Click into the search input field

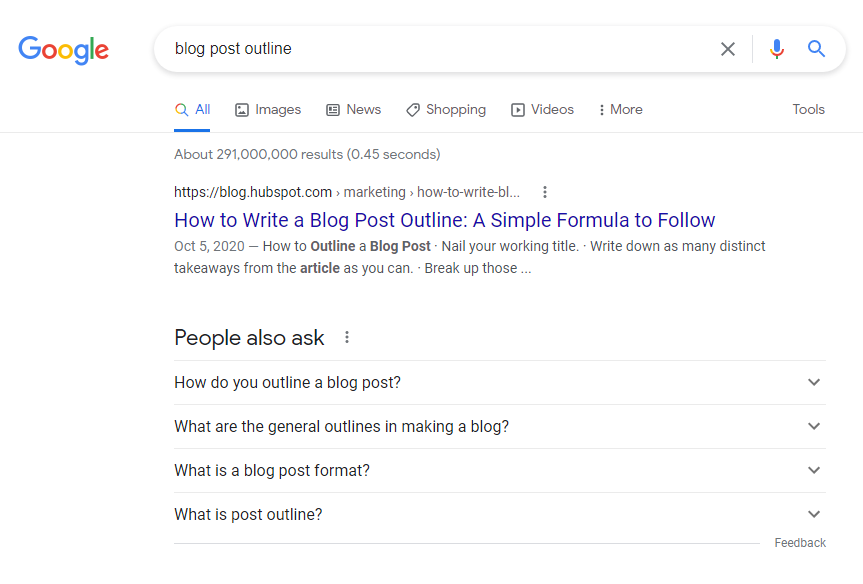(440, 49)
